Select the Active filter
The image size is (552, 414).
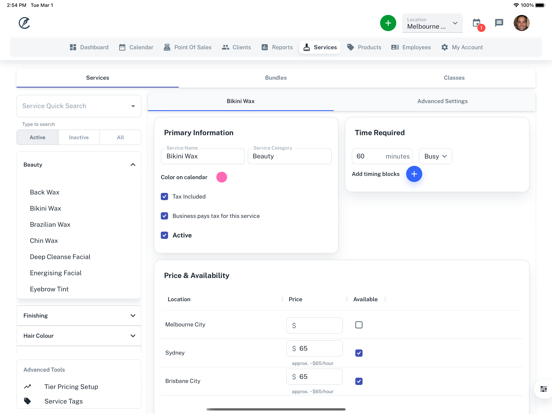[37, 137]
